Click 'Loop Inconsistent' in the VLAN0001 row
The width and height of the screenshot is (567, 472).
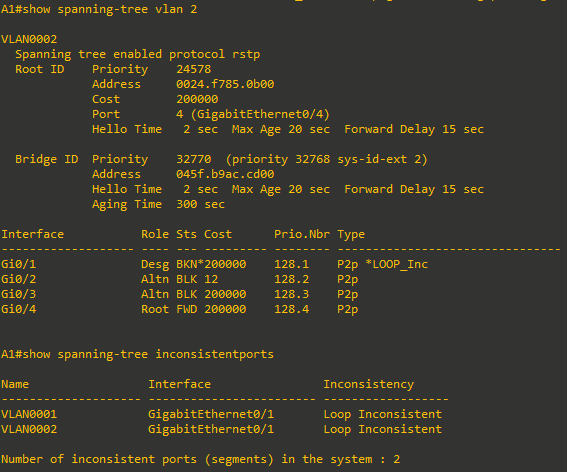(x=383, y=414)
